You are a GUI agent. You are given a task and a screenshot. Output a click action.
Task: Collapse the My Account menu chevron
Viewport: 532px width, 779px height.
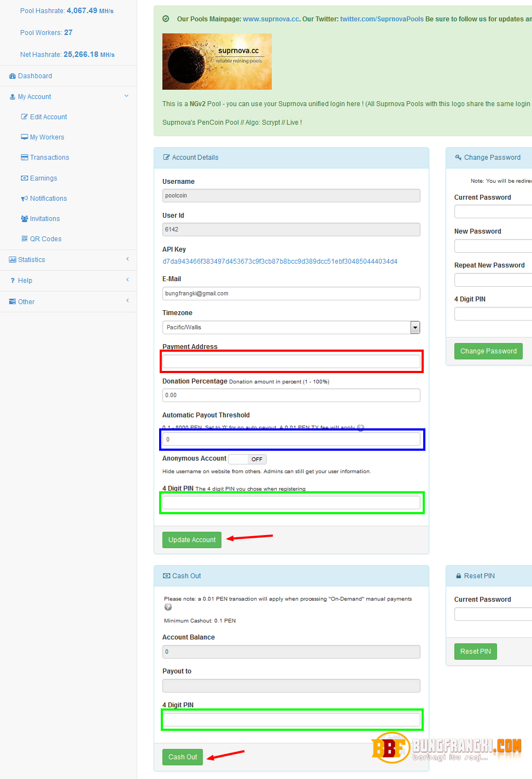(127, 96)
